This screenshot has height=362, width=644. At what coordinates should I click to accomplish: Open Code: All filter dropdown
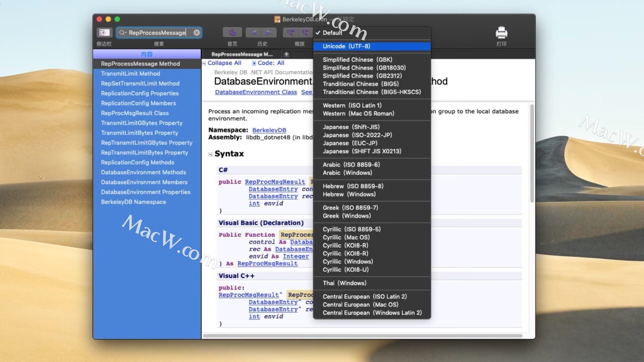268,63
